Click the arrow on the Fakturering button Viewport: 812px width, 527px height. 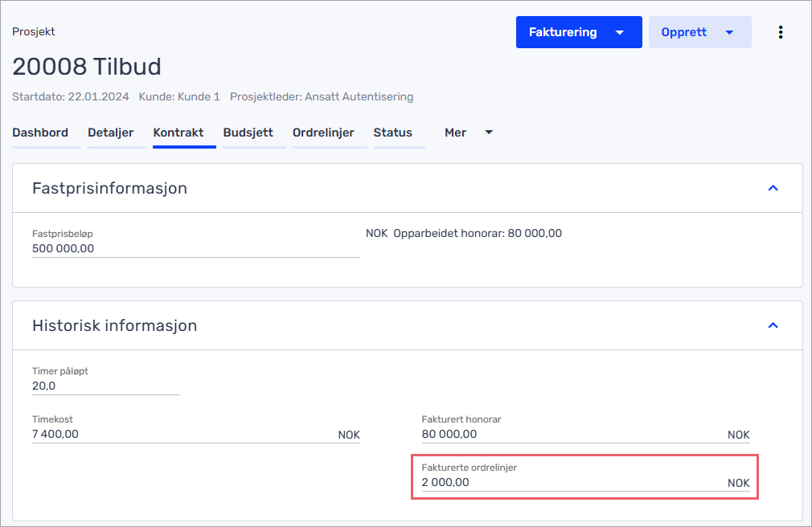tap(619, 33)
